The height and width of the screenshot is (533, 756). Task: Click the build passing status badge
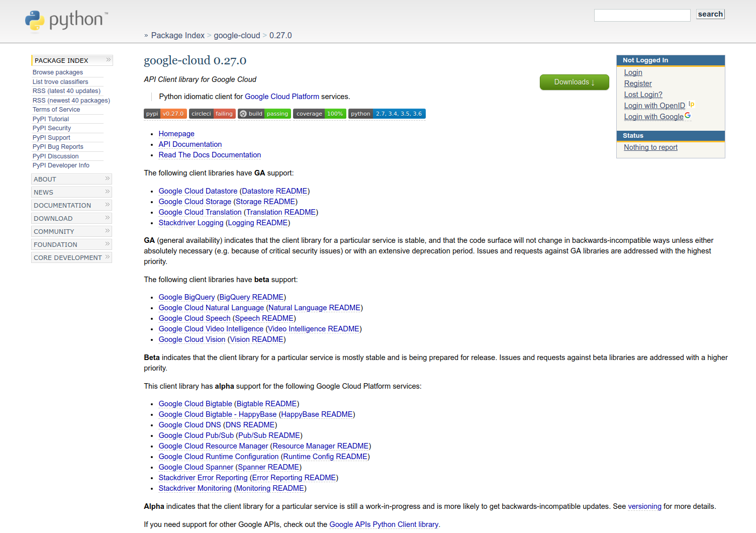coord(264,114)
